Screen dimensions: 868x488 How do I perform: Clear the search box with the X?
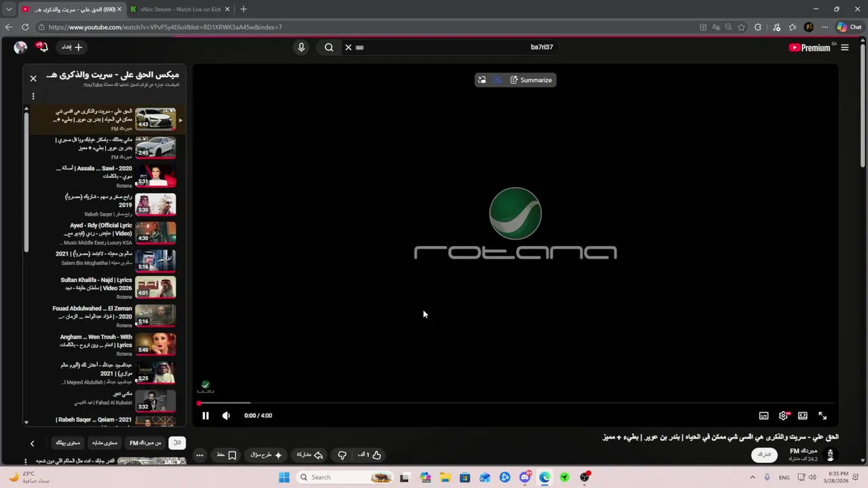pos(349,47)
